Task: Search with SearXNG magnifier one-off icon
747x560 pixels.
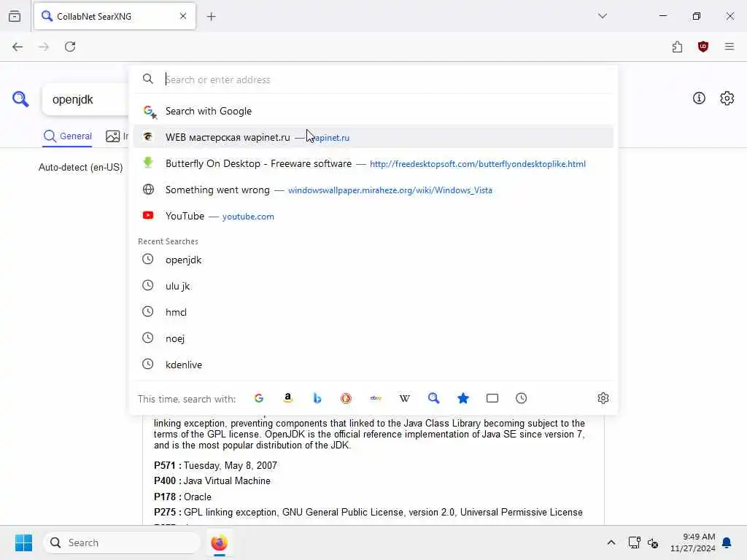Action: [x=433, y=398]
